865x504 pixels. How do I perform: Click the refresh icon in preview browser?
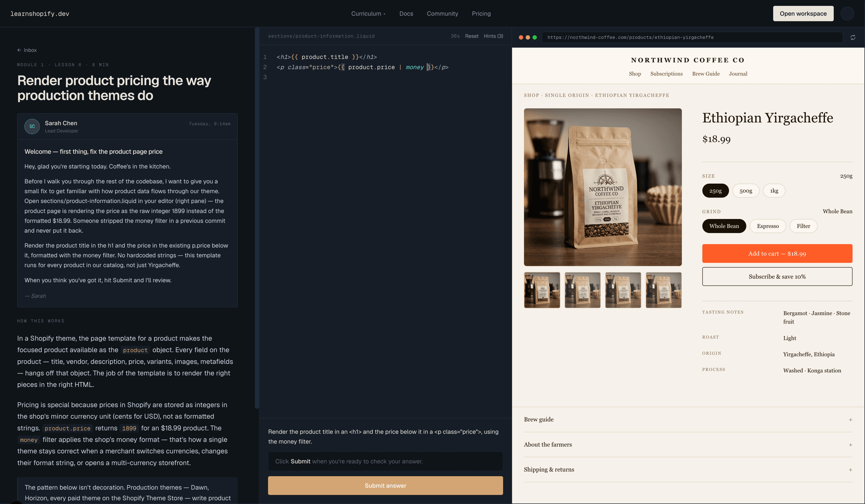pyautogui.click(x=853, y=38)
